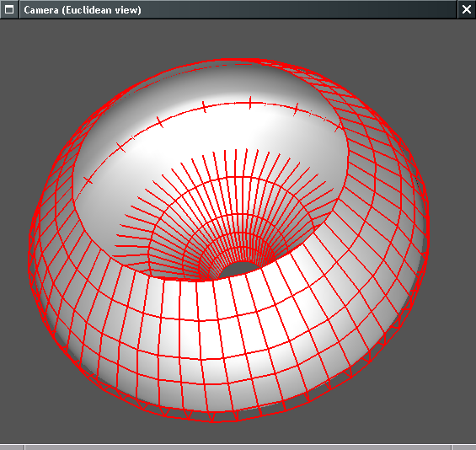Pick the dark hole at the torus center
Image resolution: width=476 pixels, height=450 pixels.
click(239, 268)
